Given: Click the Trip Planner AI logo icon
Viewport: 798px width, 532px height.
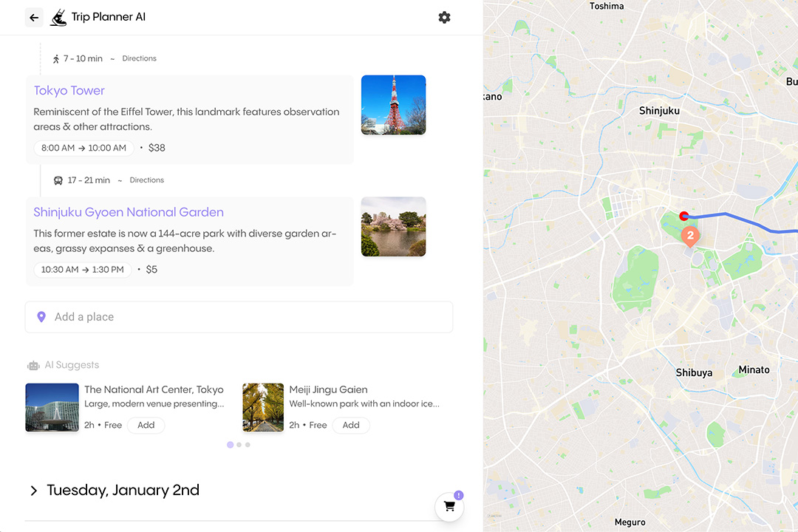Looking at the screenshot, I should tap(58, 17).
